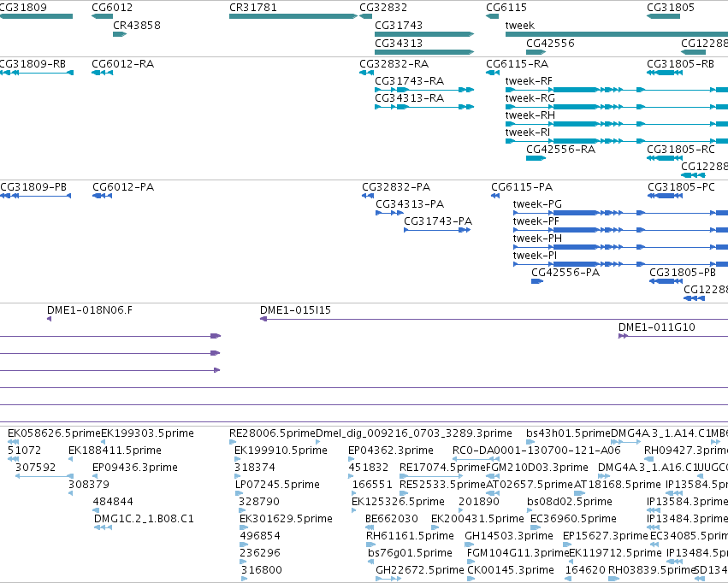Select the CG31743 gene label

point(399,26)
